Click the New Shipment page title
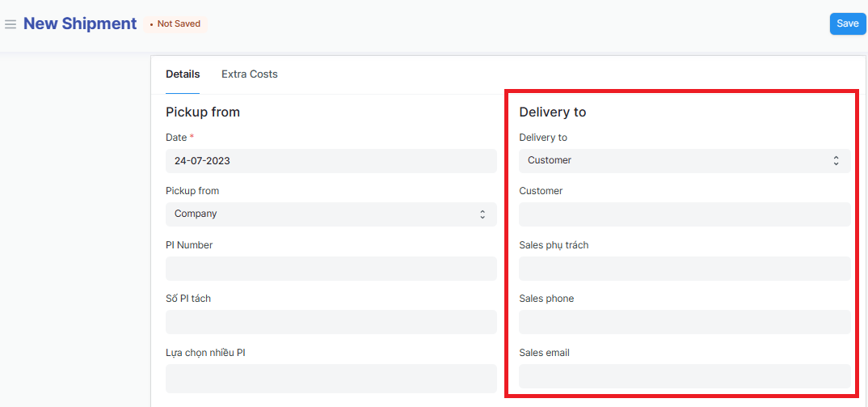Viewport: 868px width, 407px height. [80, 23]
